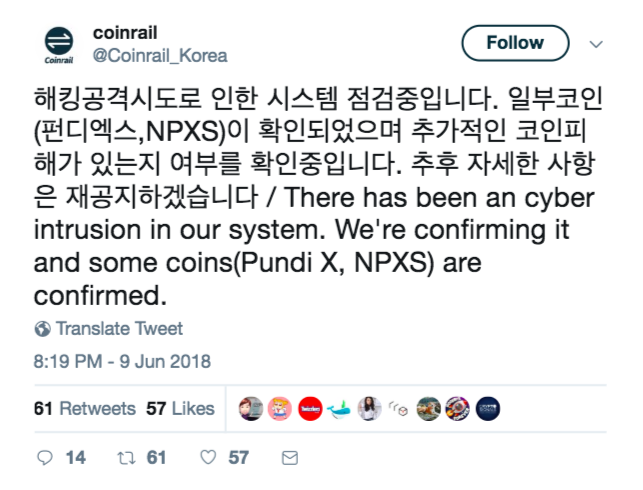643x490 pixels.
Task: Open the dark navy circle liker avatar
Action: tap(488, 408)
